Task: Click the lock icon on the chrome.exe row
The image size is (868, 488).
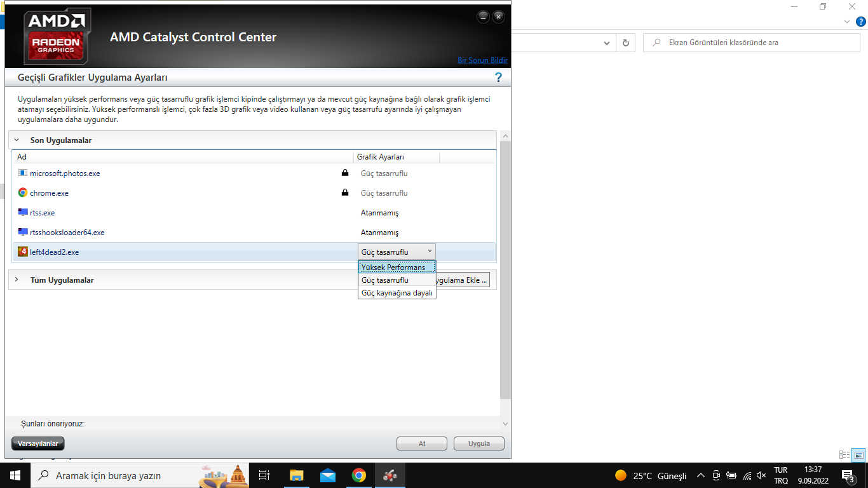Action: (345, 193)
